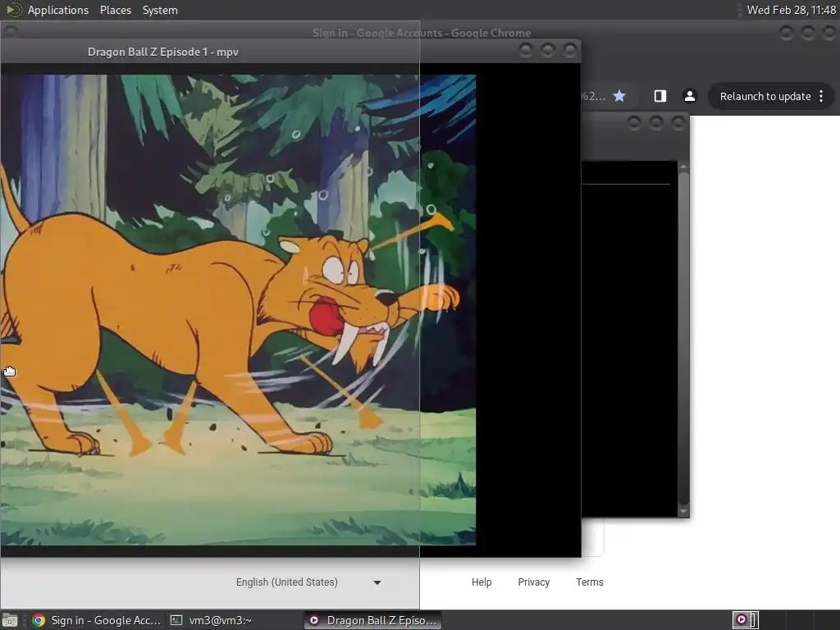
Task: Open the Chrome profile avatar icon
Action: point(689,96)
